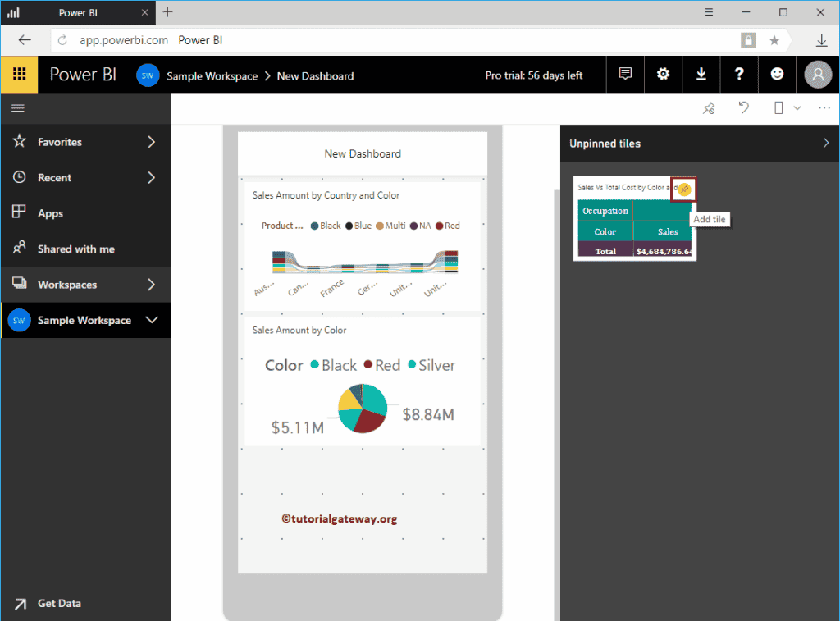Screen dimensions: 840x621
Task: Open the browser hamburger menu
Action: (x=709, y=12)
